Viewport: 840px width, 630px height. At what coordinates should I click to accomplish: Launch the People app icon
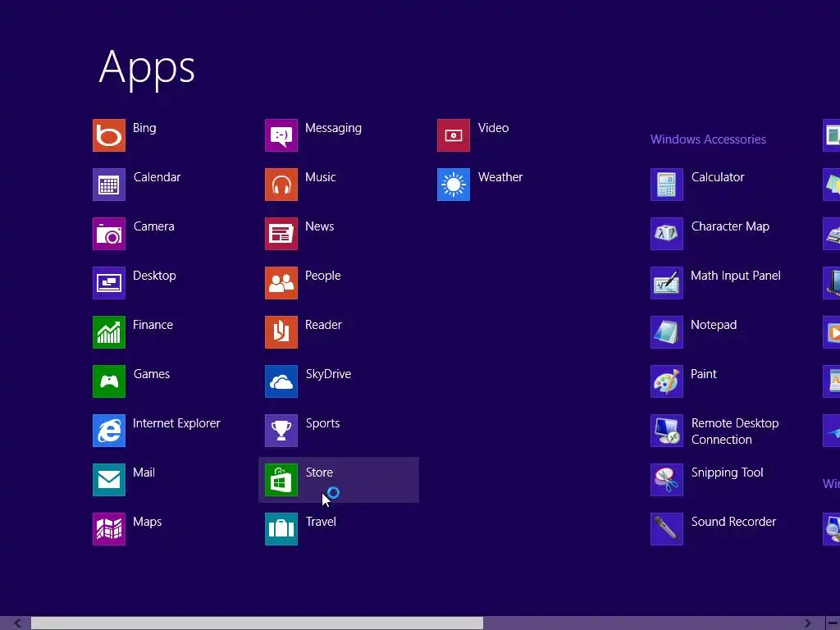281,283
